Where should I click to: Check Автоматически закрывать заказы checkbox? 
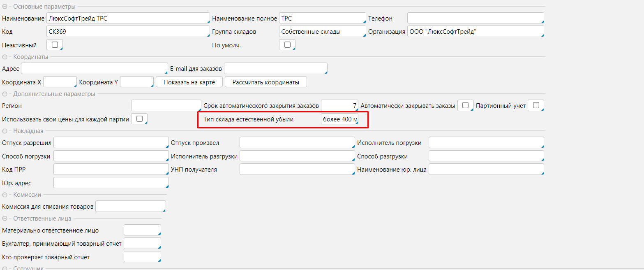pos(465,105)
